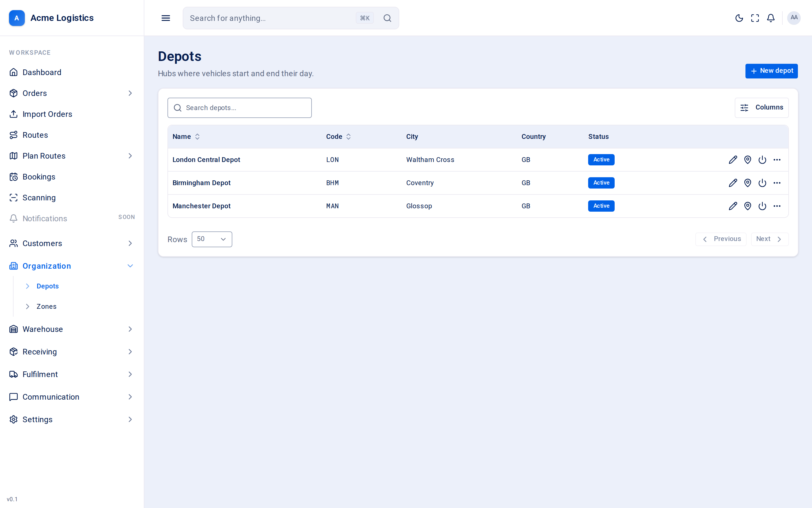Sort table by Code column

(x=339, y=137)
